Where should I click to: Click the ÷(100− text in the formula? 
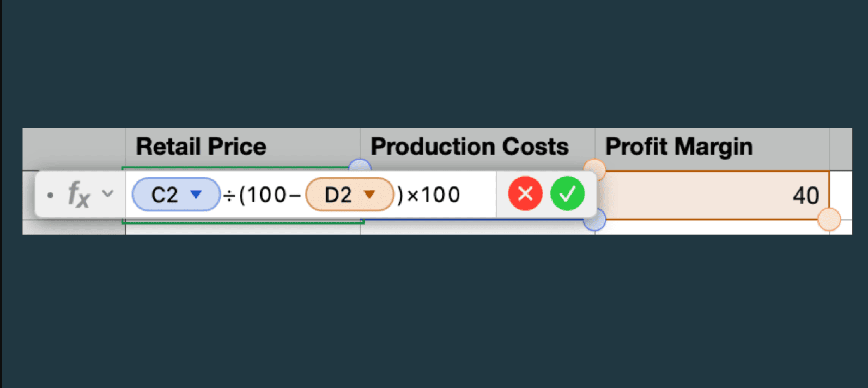click(262, 195)
